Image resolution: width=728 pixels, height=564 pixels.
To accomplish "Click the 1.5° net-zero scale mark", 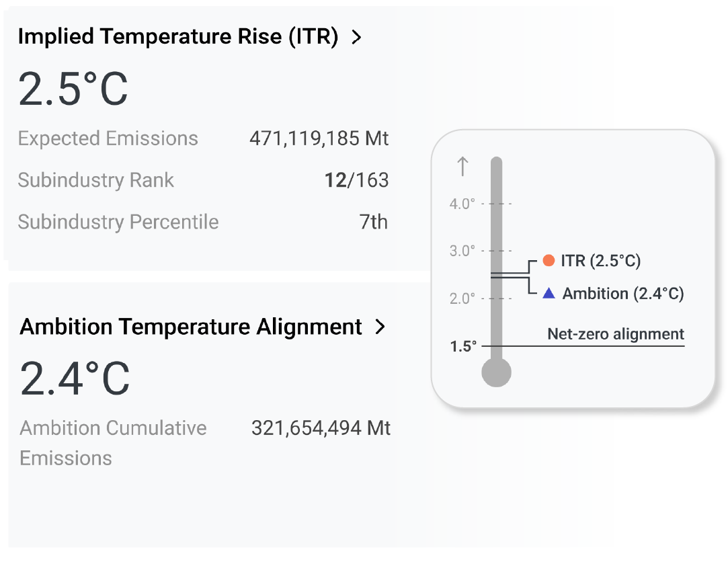I will coord(464,346).
